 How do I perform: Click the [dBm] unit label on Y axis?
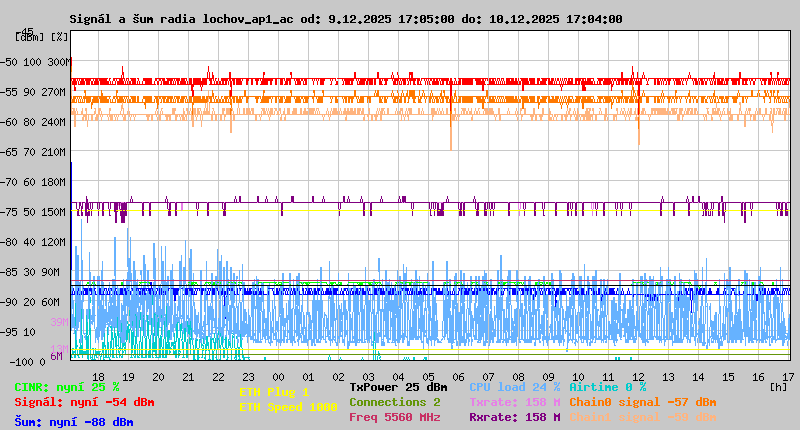pyautogui.click(x=30, y=37)
